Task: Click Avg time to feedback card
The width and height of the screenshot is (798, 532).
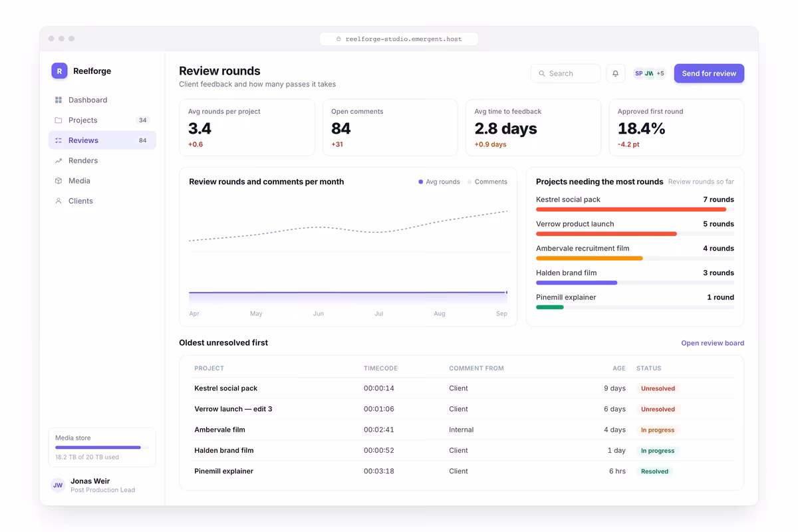Action: [533, 128]
